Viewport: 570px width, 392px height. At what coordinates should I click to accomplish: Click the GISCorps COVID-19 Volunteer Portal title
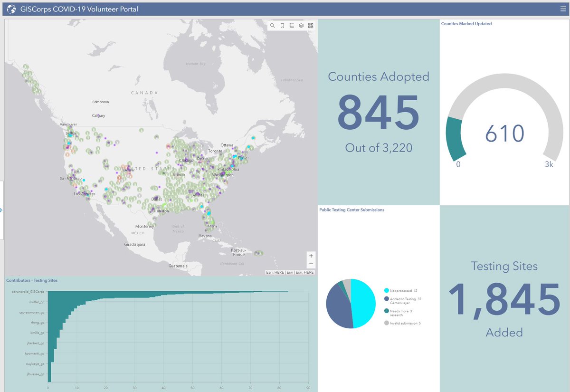pyautogui.click(x=79, y=9)
